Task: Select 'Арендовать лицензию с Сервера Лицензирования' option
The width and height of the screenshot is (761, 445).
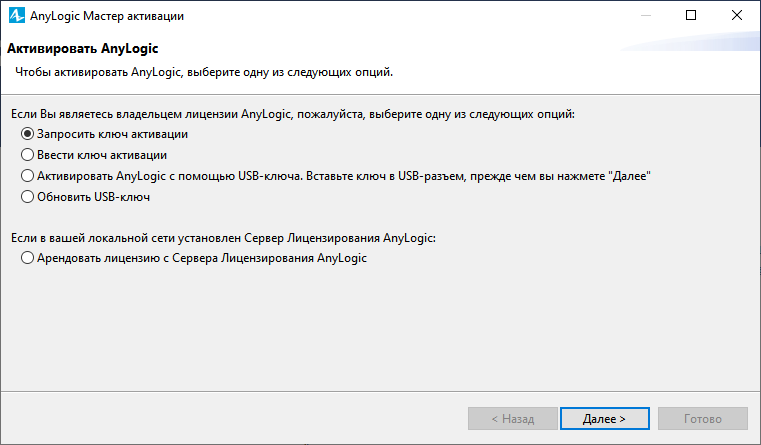Action: coord(27,258)
